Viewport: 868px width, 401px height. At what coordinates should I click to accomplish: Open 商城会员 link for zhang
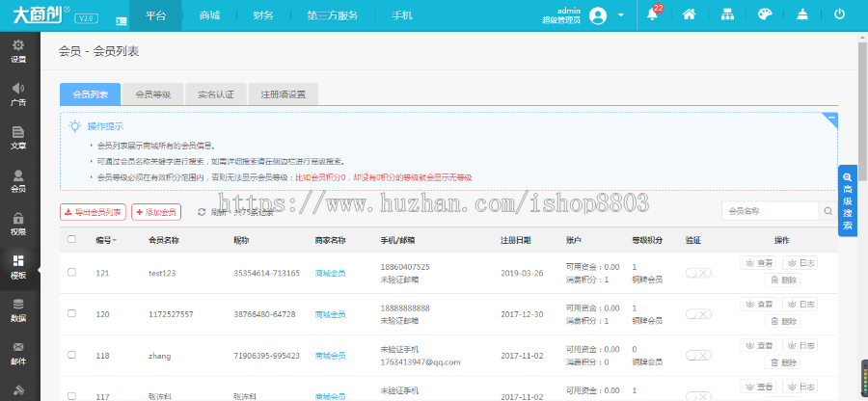click(x=331, y=356)
